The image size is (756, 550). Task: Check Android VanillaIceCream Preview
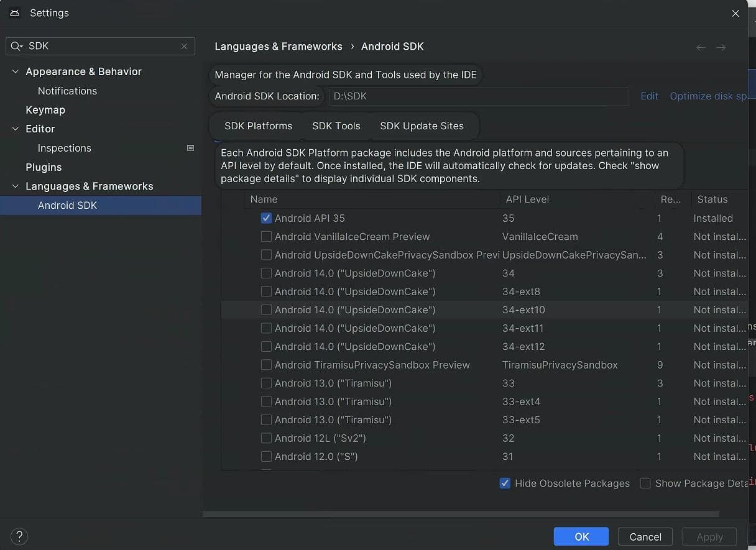tap(266, 236)
